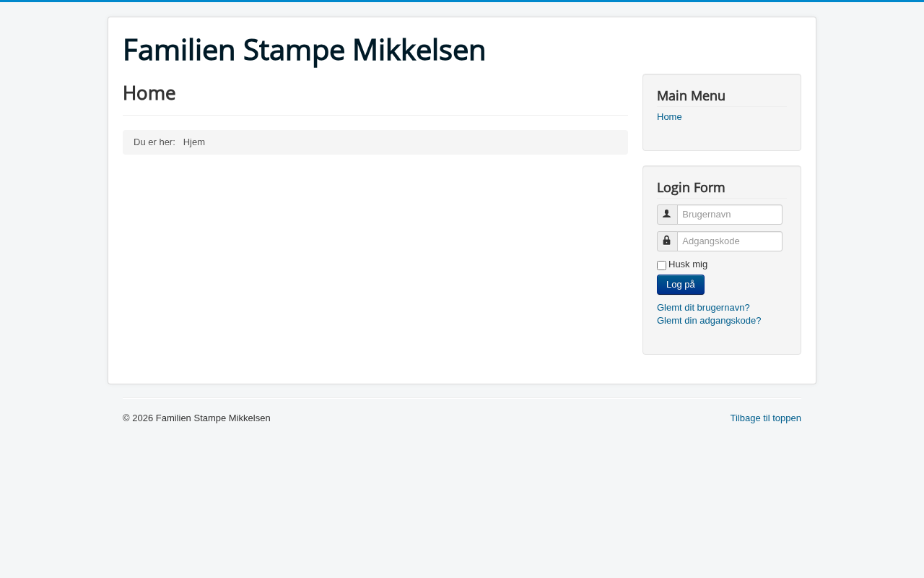Click the Main Menu module heading

pos(691,96)
